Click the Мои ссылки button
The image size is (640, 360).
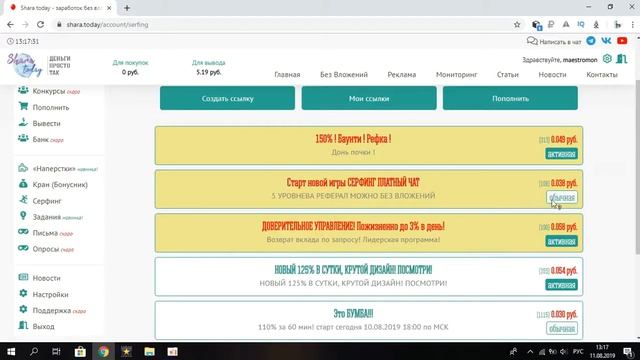click(x=369, y=98)
